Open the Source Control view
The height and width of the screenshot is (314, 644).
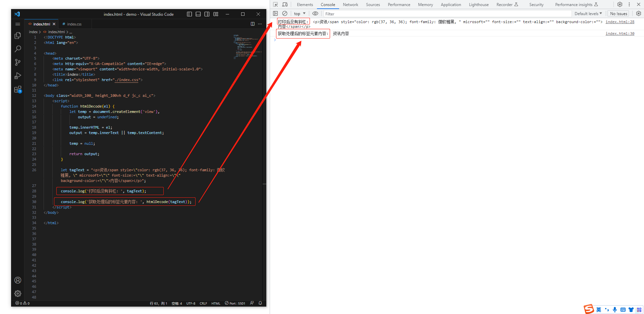pos(18,62)
